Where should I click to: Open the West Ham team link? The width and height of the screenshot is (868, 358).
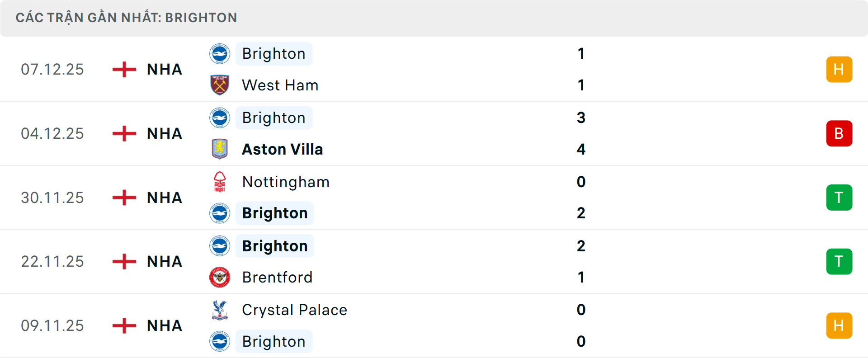tap(280, 85)
